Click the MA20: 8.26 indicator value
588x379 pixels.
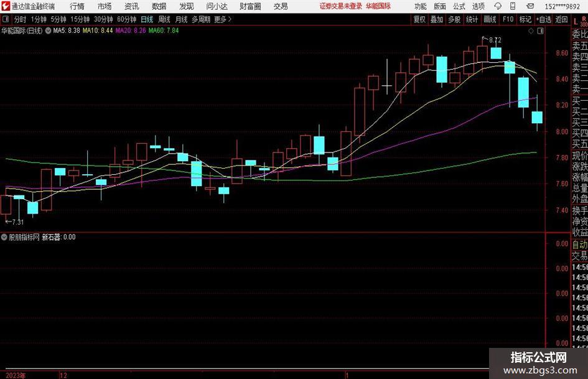click(131, 30)
